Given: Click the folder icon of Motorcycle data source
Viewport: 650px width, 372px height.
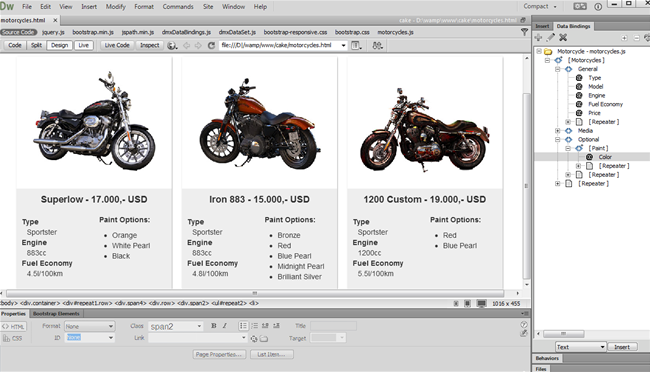Looking at the screenshot, I should (548, 51).
